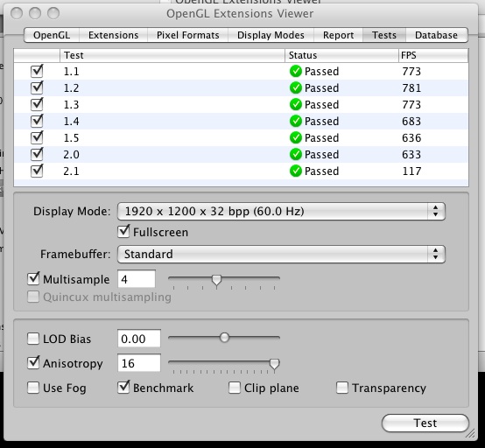This screenshot has height=448, width=485.
Task: Uncheck the test 1.2 checkbox
Action: [37, 87]
